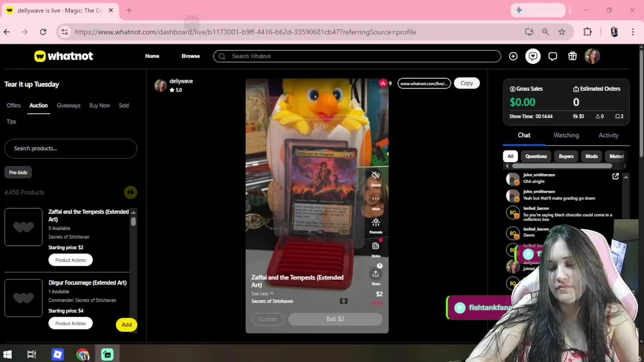Click the Custom bid button
Image resolution: width=644 pixels, height=362 pixels.
point(268,319)
